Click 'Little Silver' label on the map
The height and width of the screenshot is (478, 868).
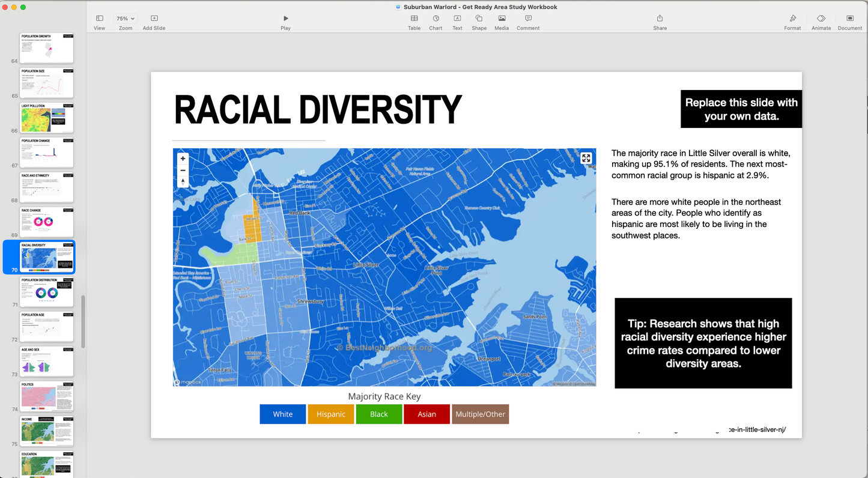point(366,265)
